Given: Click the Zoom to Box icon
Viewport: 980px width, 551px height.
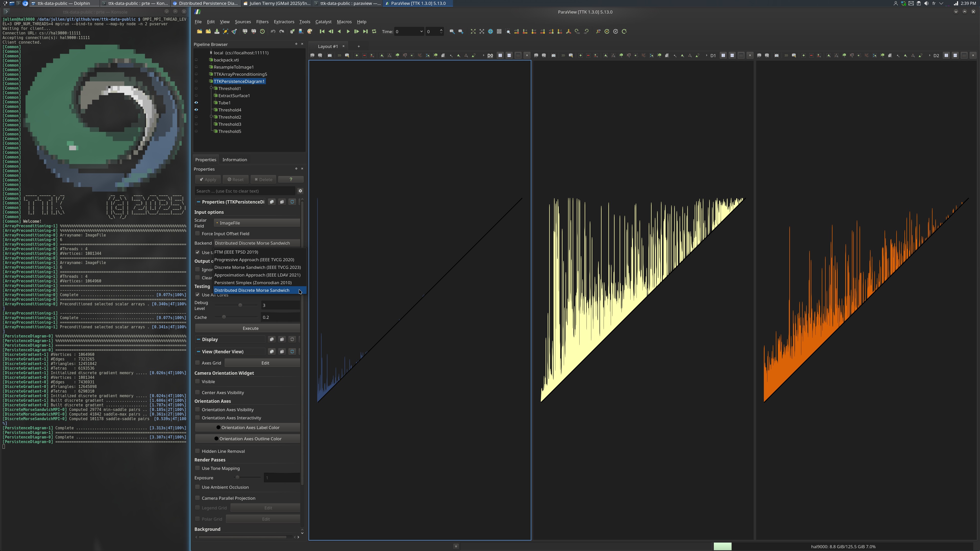Looking at the screenshot, I should [508, 32].
